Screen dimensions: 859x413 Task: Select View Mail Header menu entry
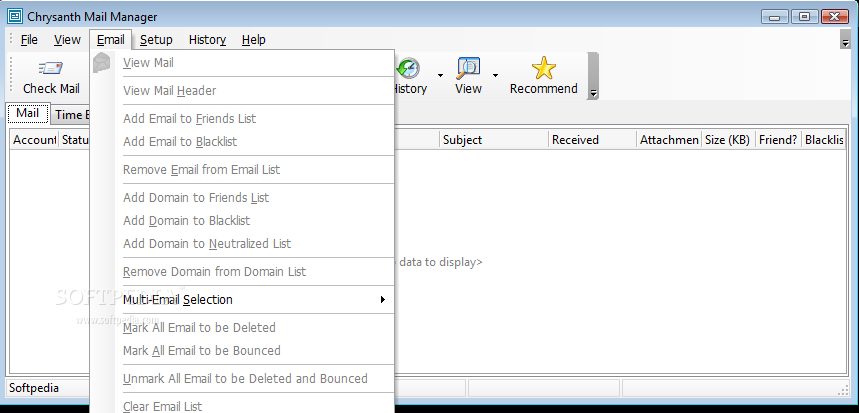242,91
